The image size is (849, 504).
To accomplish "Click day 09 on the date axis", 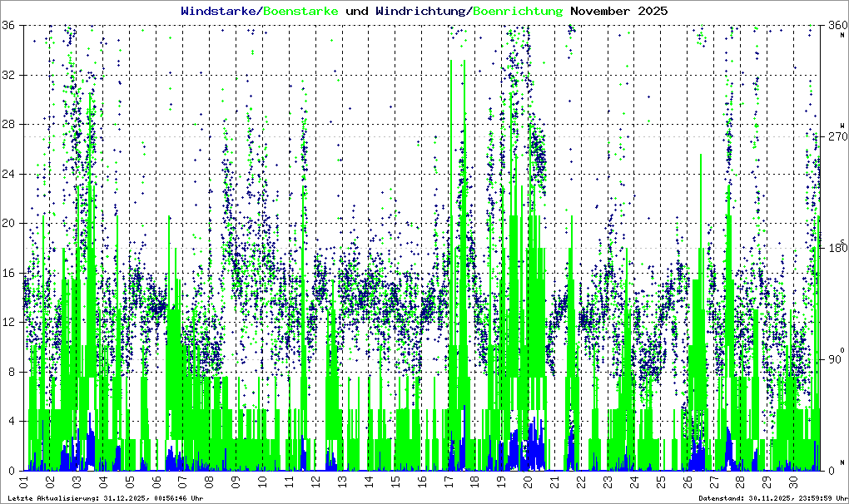I will 236,482.
